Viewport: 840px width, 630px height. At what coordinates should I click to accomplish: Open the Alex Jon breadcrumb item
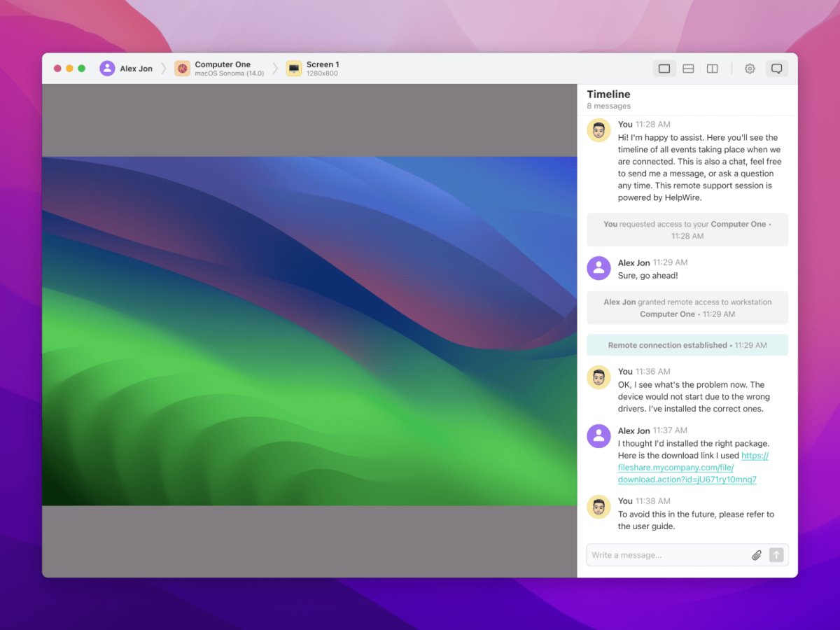pos(136,69)
